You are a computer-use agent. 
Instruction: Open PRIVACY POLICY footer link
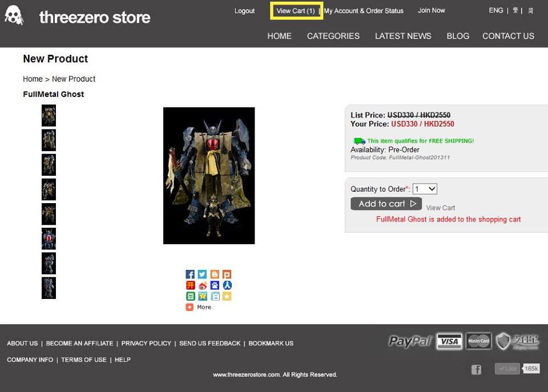pos(147,343)
